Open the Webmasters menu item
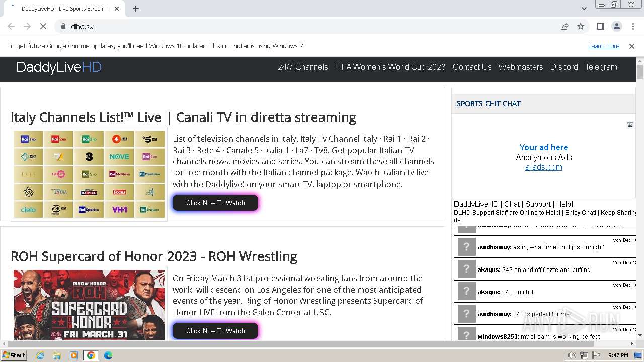 tap(521, 67)
